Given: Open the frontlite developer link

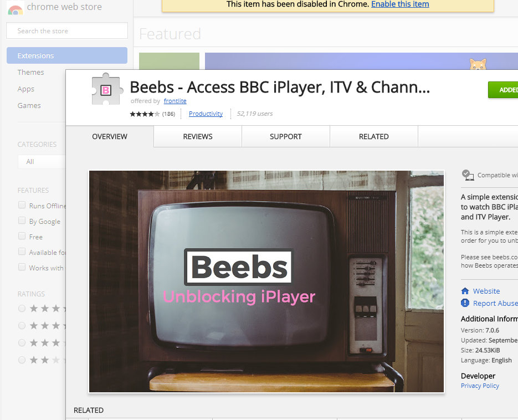Looking at the screenshot, I should coord(175,101).
